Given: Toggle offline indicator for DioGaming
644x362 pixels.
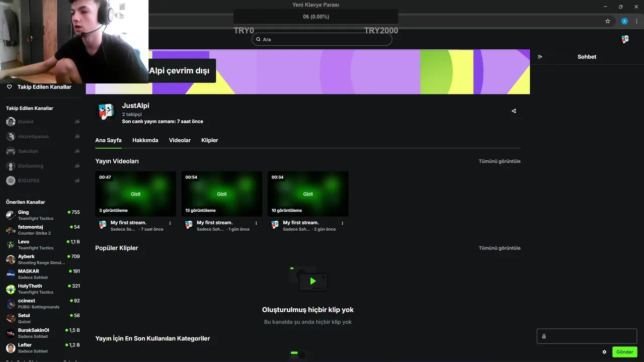Looking at the screenshot, I should pos(77,166).
